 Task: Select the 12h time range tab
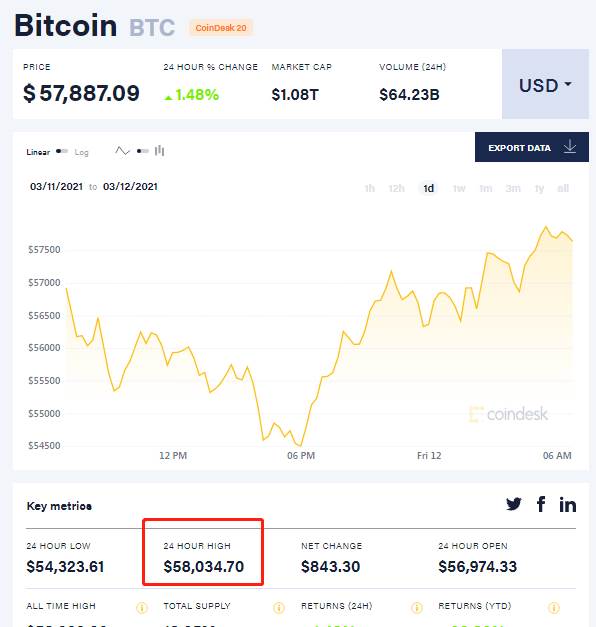tap(396, 188)
